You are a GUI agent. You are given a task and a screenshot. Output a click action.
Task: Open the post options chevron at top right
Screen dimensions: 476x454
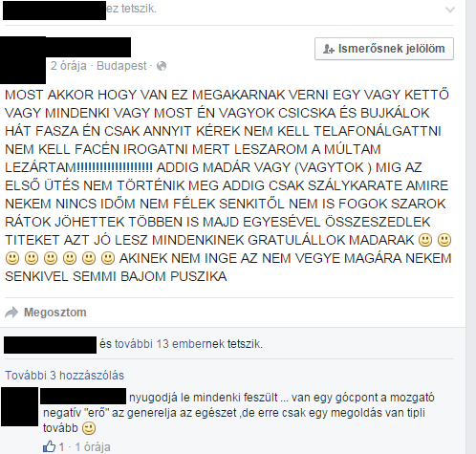450,10
